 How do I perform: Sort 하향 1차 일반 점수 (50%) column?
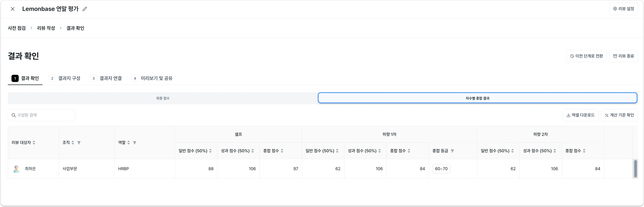click(x=337, y=151)
